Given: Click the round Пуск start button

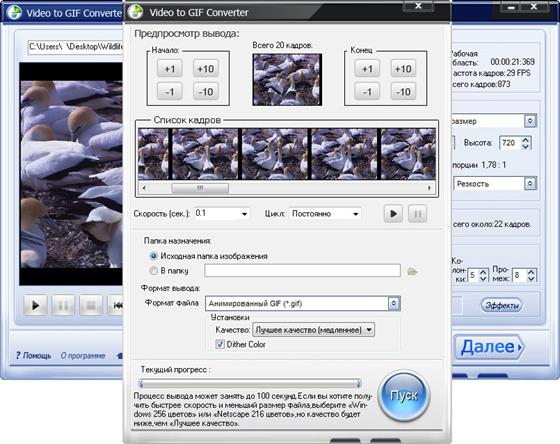Looking at the screenshot, I should click(x=404, y=395).
